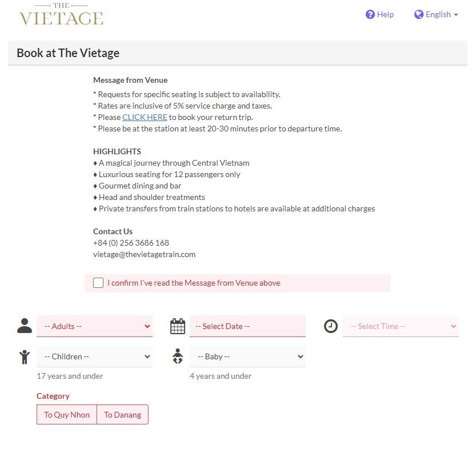The width and height of the screenshot is (476, 453).
Task: Click the clock time icon
Action: (331, 326)
